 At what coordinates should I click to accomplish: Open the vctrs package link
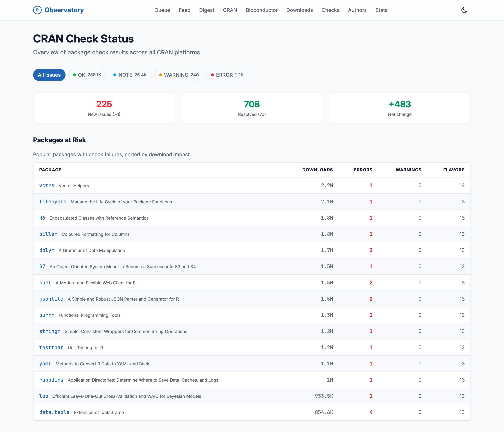(x=47, y=185)
